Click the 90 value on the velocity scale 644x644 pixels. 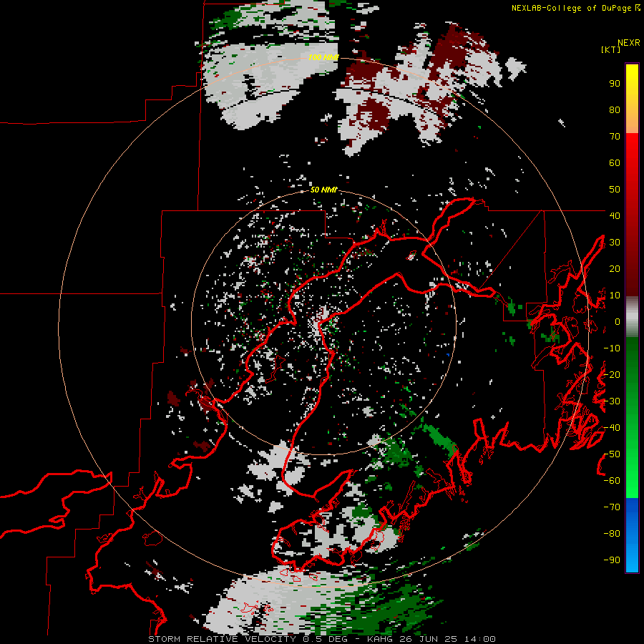coord(615,84)
